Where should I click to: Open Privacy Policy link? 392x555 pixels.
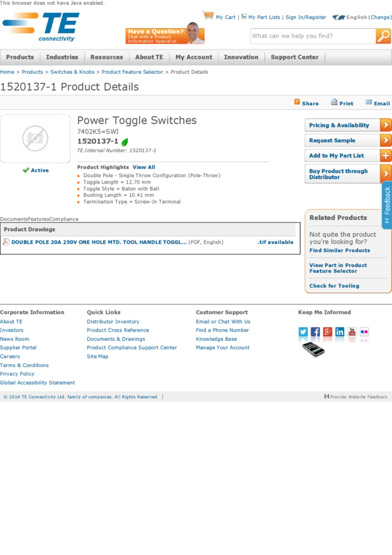tap(17, 373)
